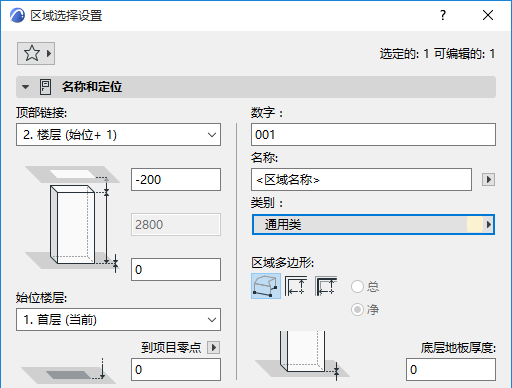This screenshot has width=512, height=388.
Task: Close the 区域选择设置 dialog
Action: [488, 15]
